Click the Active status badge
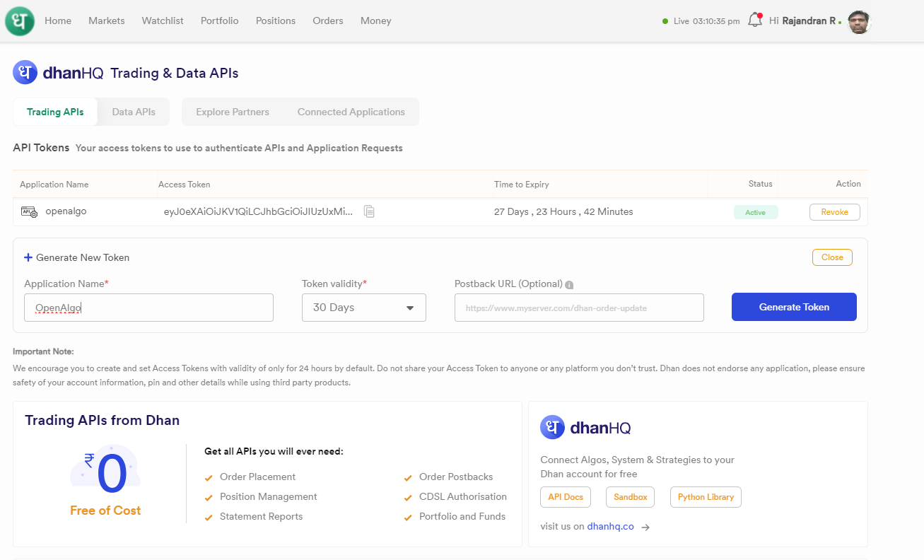Screen dimensions: 924x560 (x=756, y=212)
